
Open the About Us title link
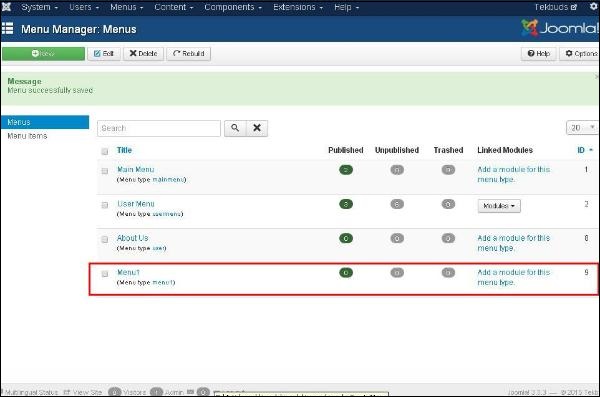coord(132,238)
